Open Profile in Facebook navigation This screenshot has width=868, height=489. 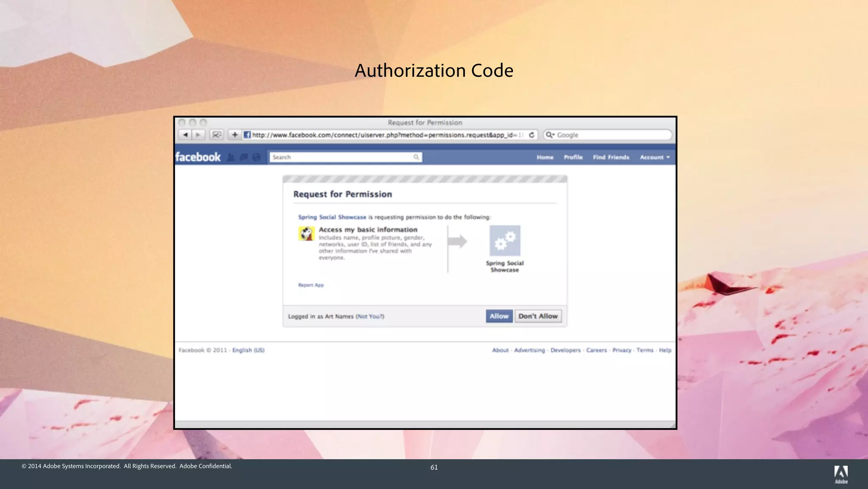[573, 157]
